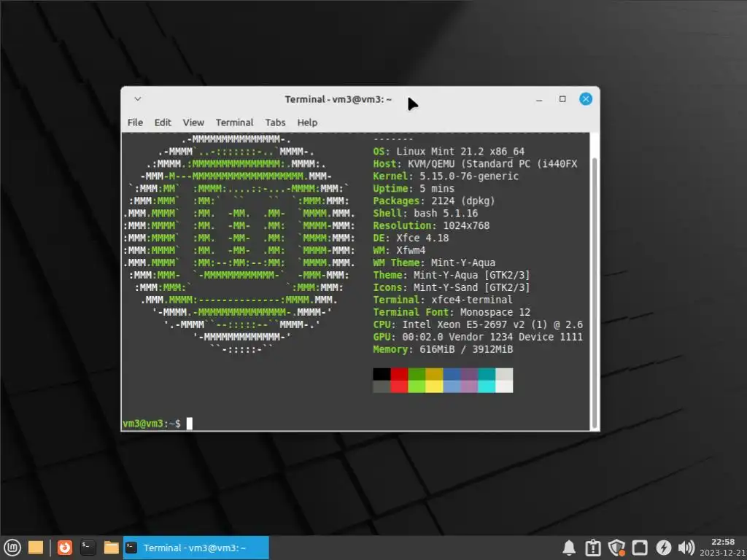747x560 pixels.
Task: Click the Terminal Font value 'Monospace 12'
Action: click(495, 312)
